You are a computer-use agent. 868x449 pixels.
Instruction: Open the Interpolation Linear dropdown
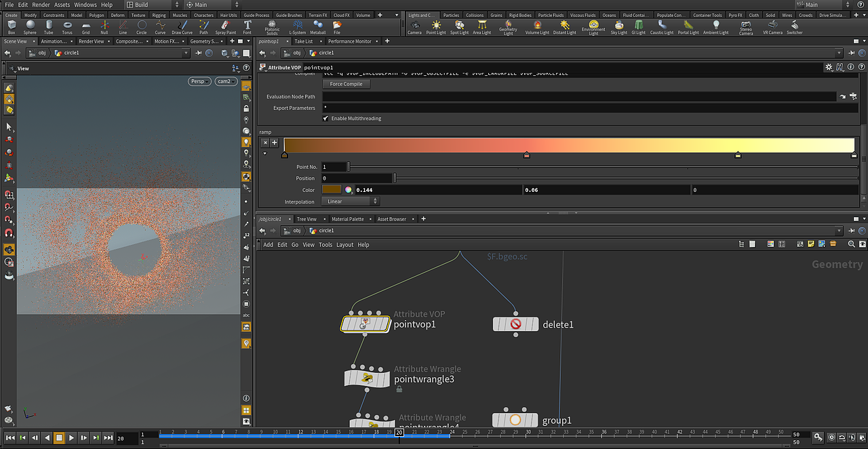click(350, 201)
